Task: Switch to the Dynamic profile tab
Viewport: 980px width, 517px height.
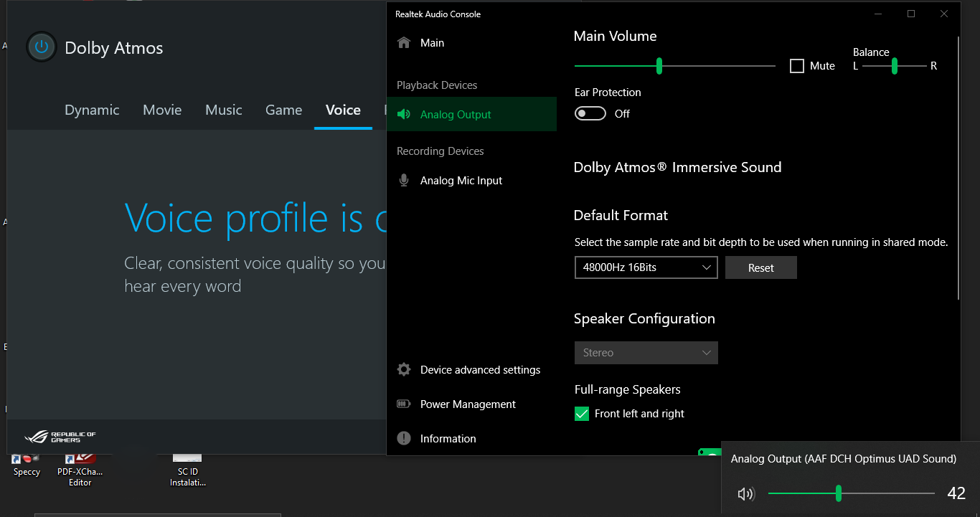Action: click(92, 110)
